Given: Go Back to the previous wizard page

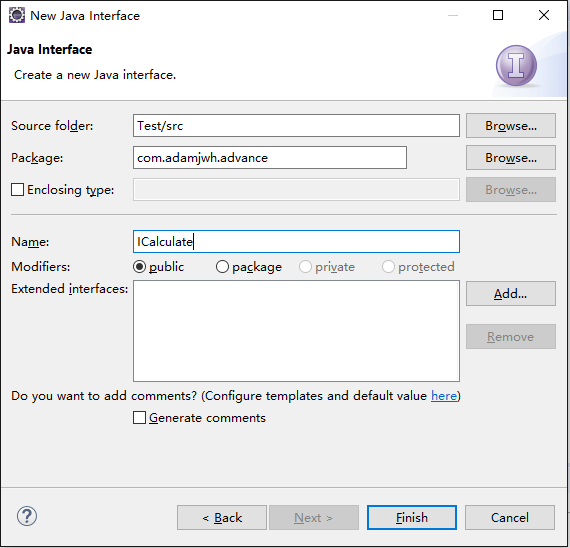Looking at the screenshot, I should pos(222,517).
